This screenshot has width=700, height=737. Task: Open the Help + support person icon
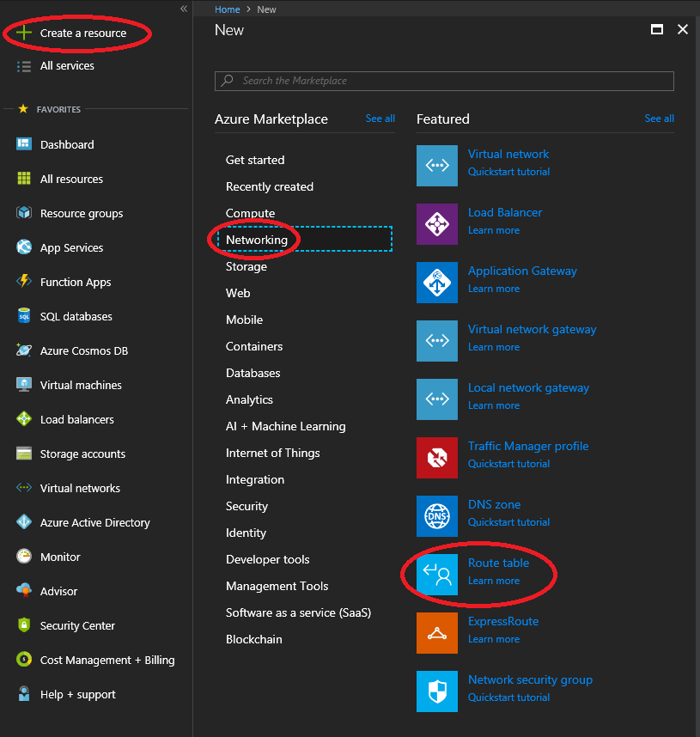coord(24,694)
